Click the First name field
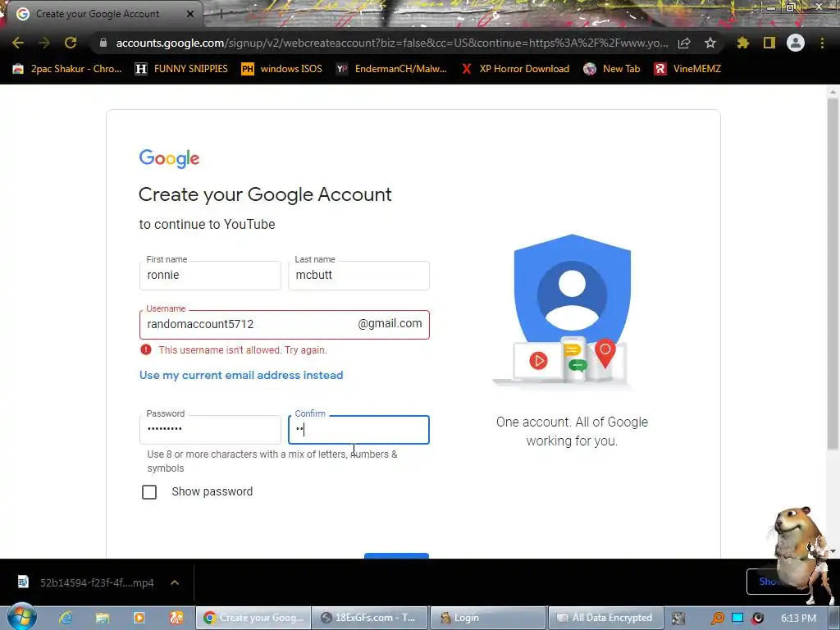The image size is (840, 630). (x=210, y=276)
